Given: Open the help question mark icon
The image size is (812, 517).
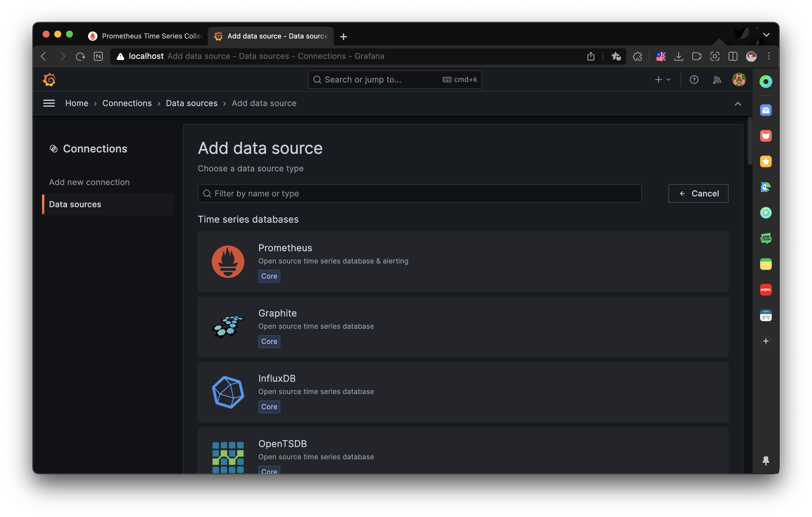Looking at the screenshot, I should coord(694,80).
